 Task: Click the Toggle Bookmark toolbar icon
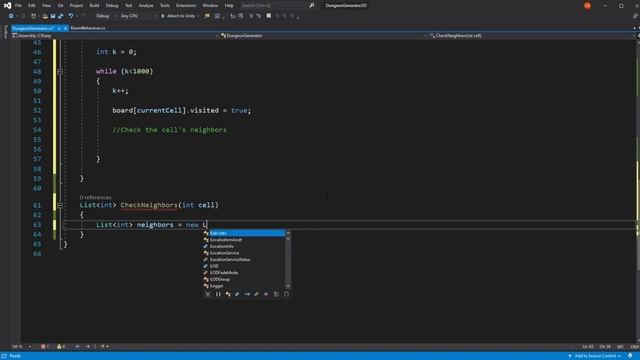(269, 16)
